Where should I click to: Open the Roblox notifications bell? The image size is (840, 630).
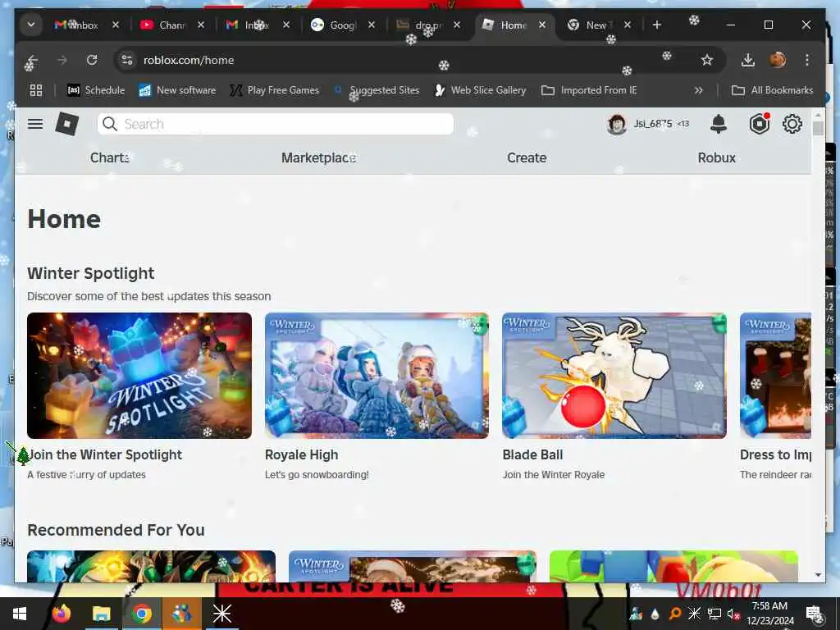[719, 125]
